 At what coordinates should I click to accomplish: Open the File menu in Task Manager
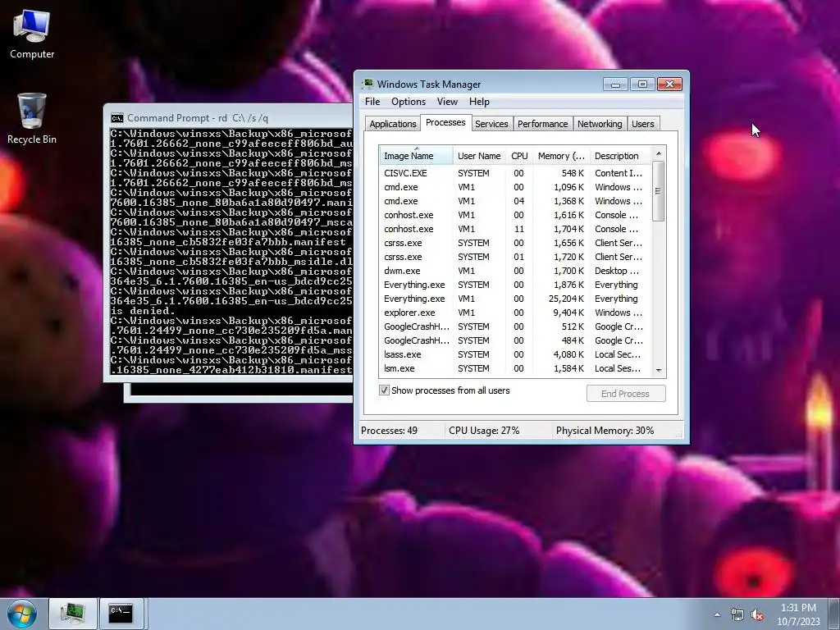(372, 102)
